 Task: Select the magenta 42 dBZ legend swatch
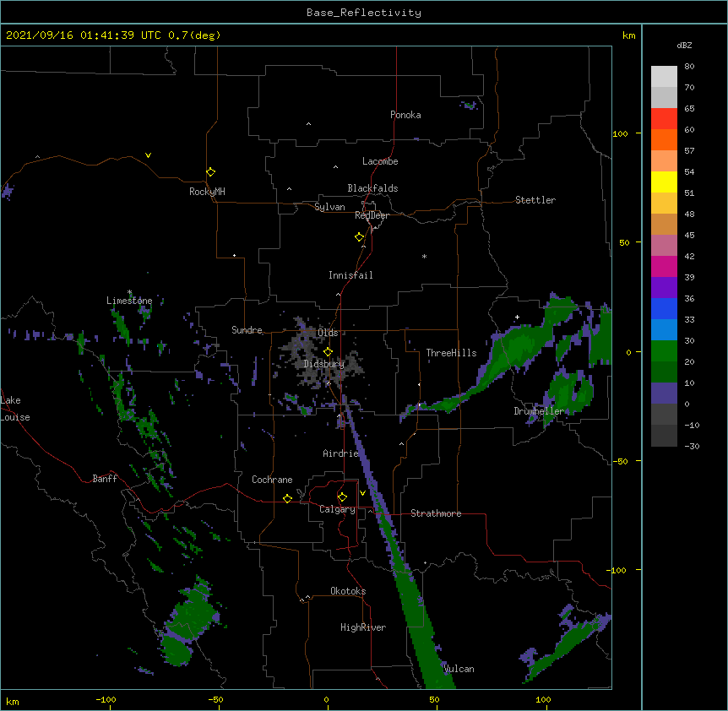(x=664, y=266)
